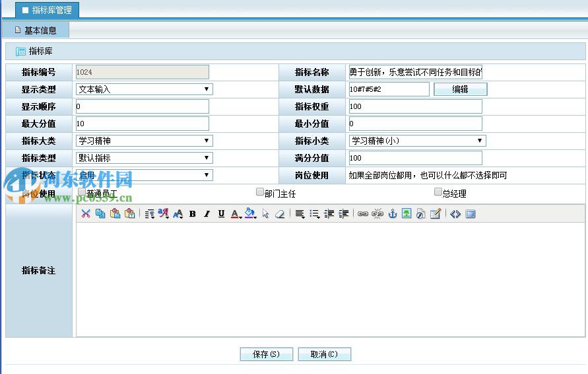This screenshot has width=588, height=374.
Task: Click the 指标库 section header icon
Action: [20, 52]
